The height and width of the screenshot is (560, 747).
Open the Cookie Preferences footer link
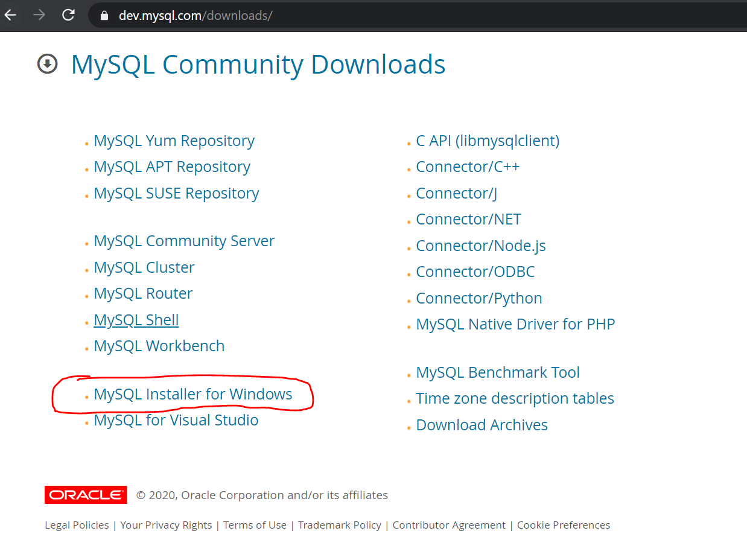(564, 526)
